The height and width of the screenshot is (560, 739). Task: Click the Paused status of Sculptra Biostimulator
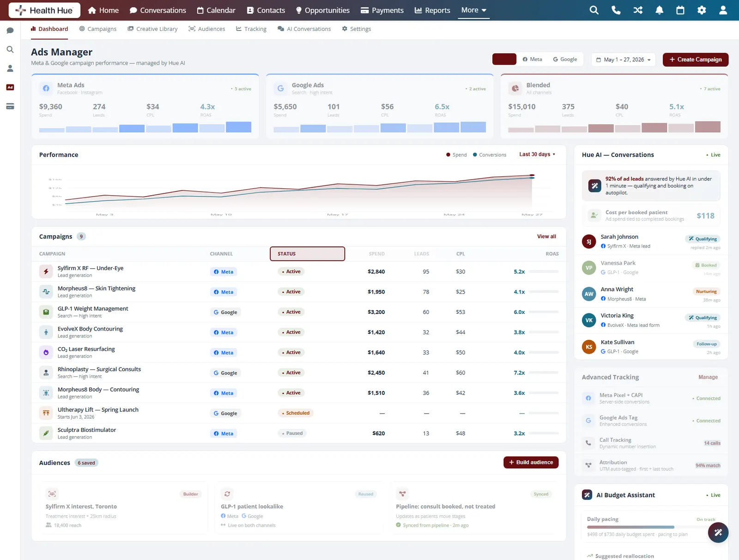(291, 433)
